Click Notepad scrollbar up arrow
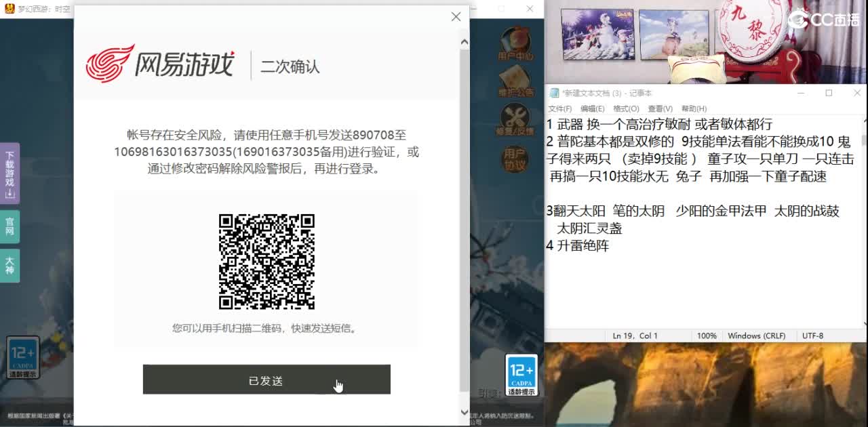Screen dimensions: 868x427 tap(864, 122)
